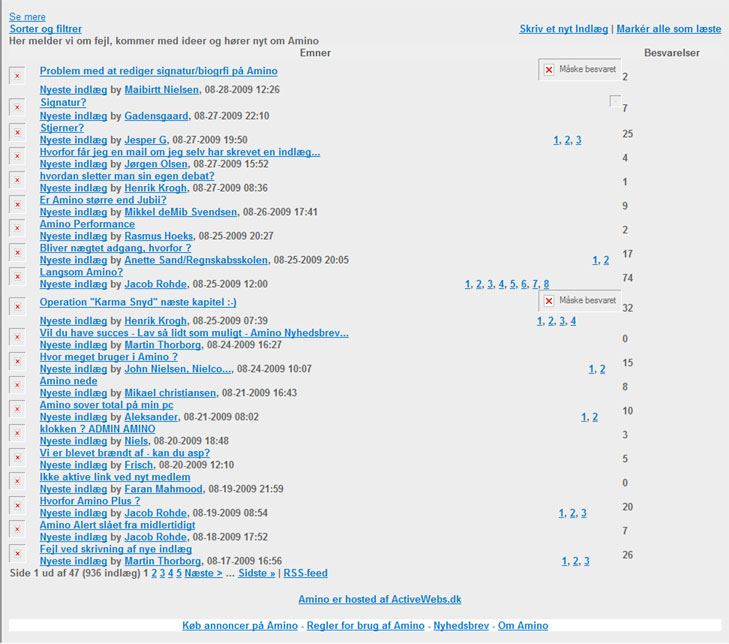Go to page 8 of 'Langsom Amino?' thread
Image resolution: width=729 pixels, height=644 pixels.
pyautogui.click(x=546, y=285)
